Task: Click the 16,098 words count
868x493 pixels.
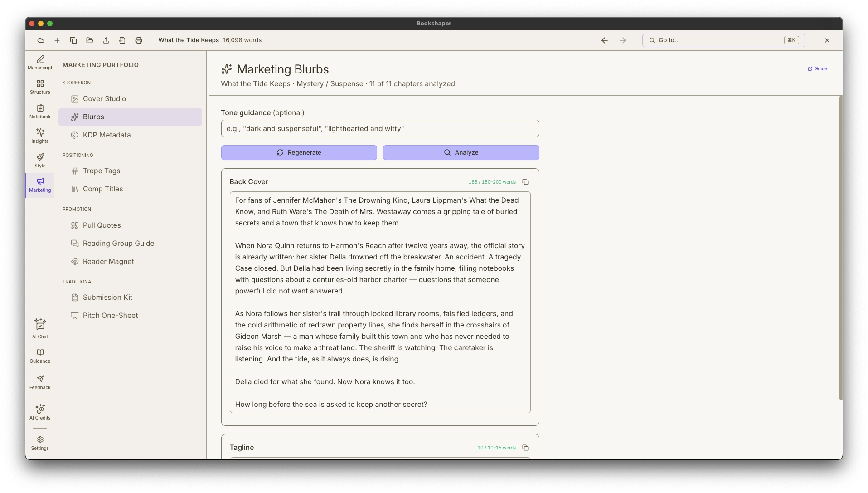Action: 242,40
